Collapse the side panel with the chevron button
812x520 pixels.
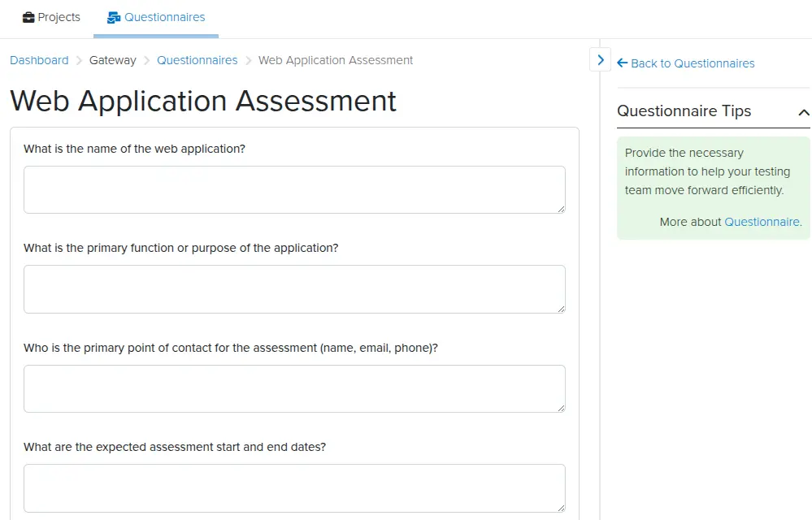pyautogui.click(x=600, y=60)
